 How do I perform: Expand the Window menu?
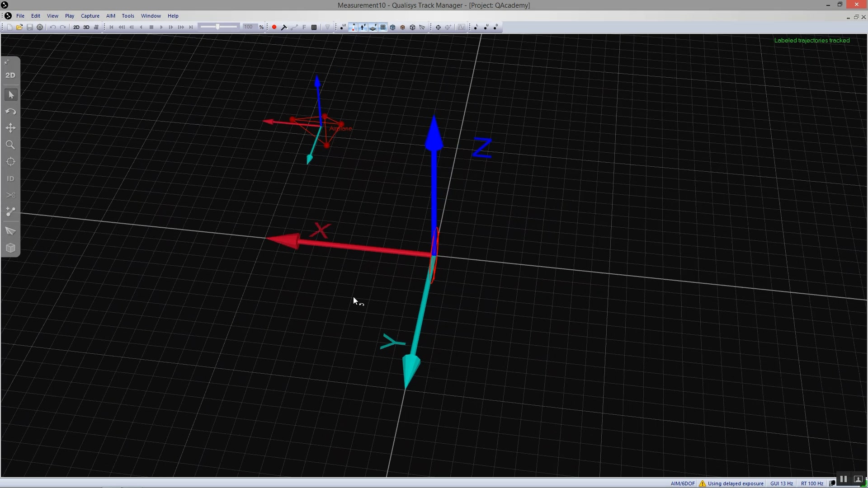[151, 16]
